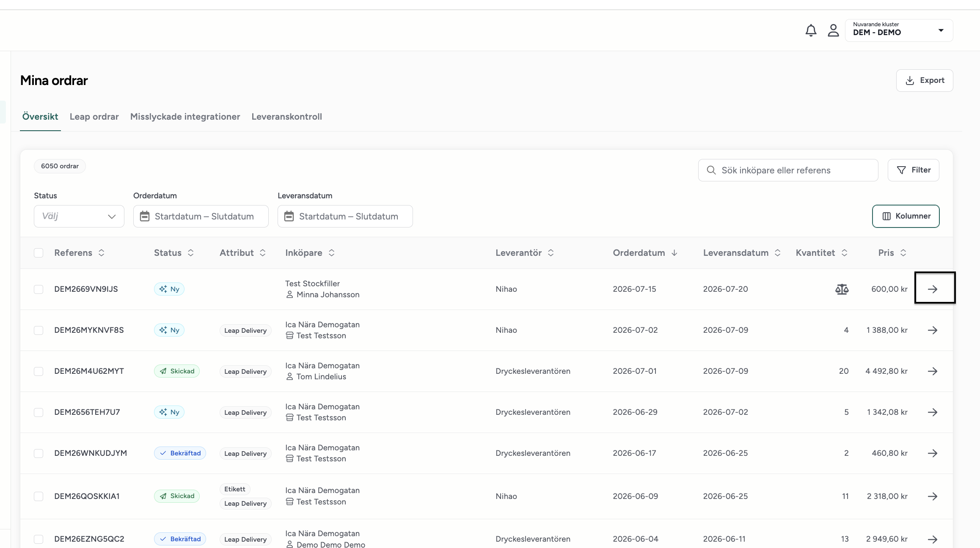Click Leap Delivery tag in DEM26MYKNVF8S row

point(245,331)
